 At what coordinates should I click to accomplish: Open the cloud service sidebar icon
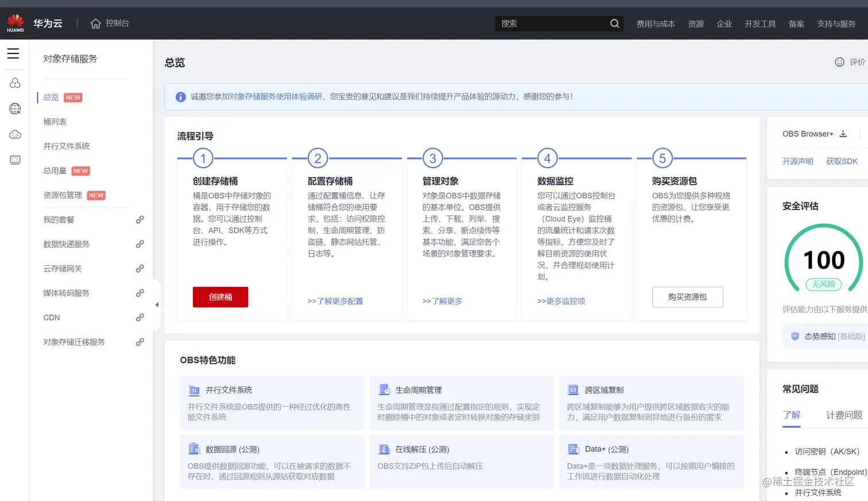pyautogui.click(x=15, y=83)
